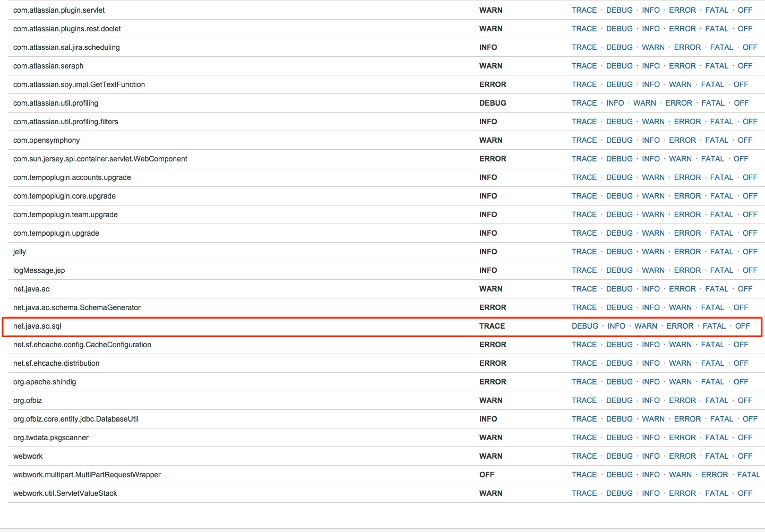The image size is (765, 532).
Task: Select current INFO level of com.tempoplugin.upgrade
Action: click(488, 233)
